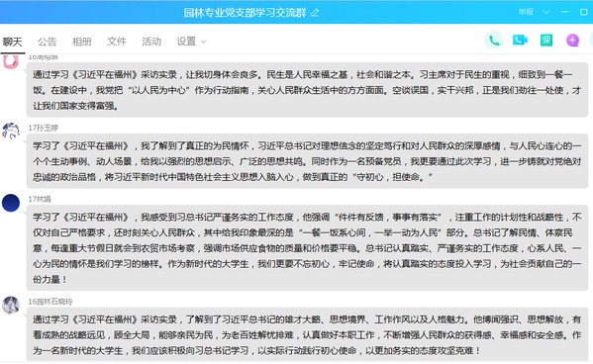Click the purple plus chat bubble icon
This screenshot has height=364, width=593.
[x=572, y=41]
